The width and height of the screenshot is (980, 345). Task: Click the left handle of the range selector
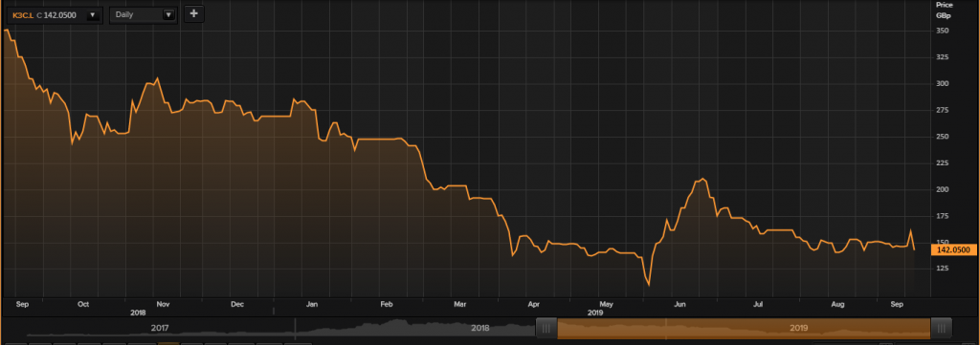point(546,328)
